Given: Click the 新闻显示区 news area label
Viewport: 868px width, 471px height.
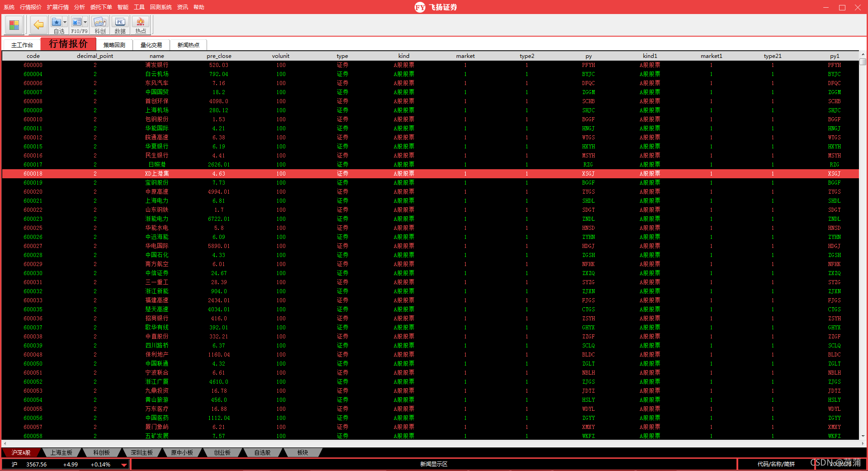Looking at the screenshot, I should (x=434, y=464).
